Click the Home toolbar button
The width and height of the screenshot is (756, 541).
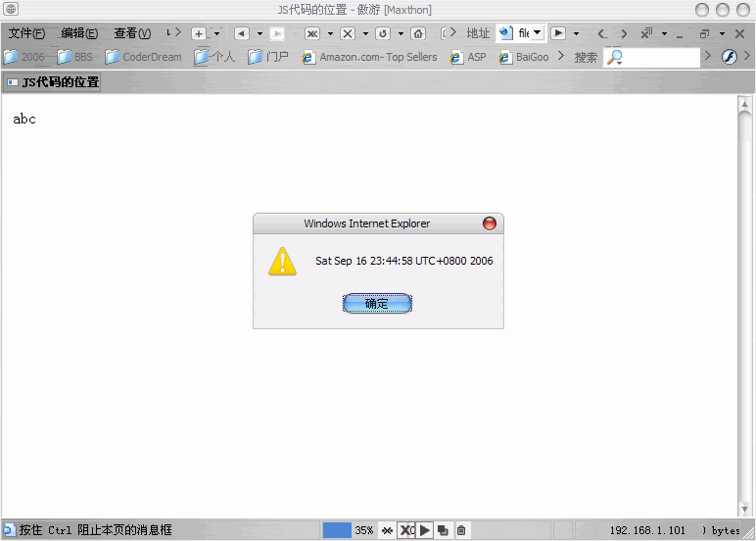418,33
